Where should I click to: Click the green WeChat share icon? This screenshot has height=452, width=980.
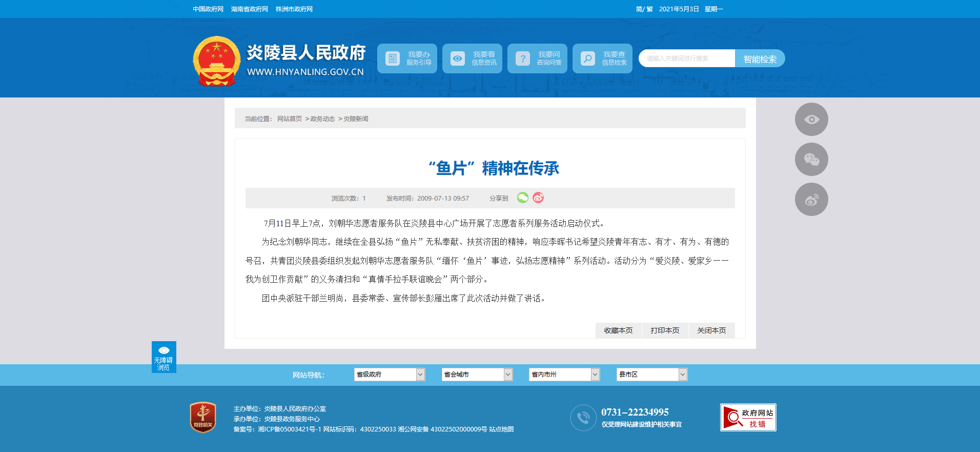point(522,198)
